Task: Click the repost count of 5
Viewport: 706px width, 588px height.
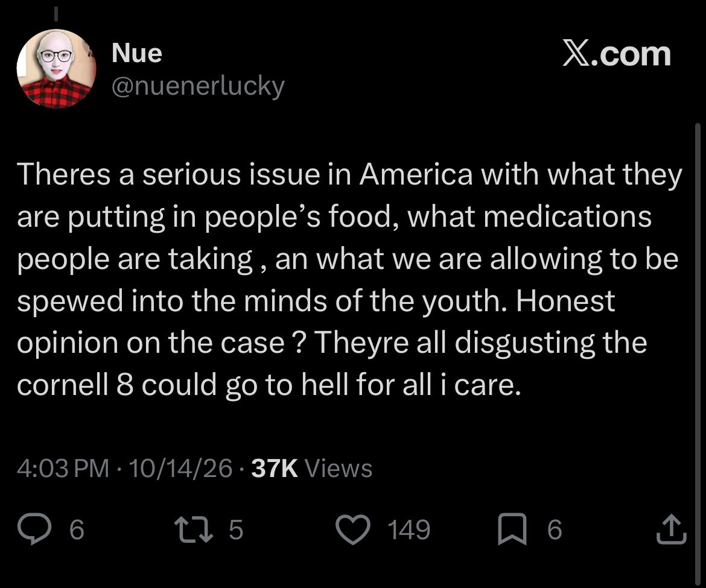Action: point(236,529)
